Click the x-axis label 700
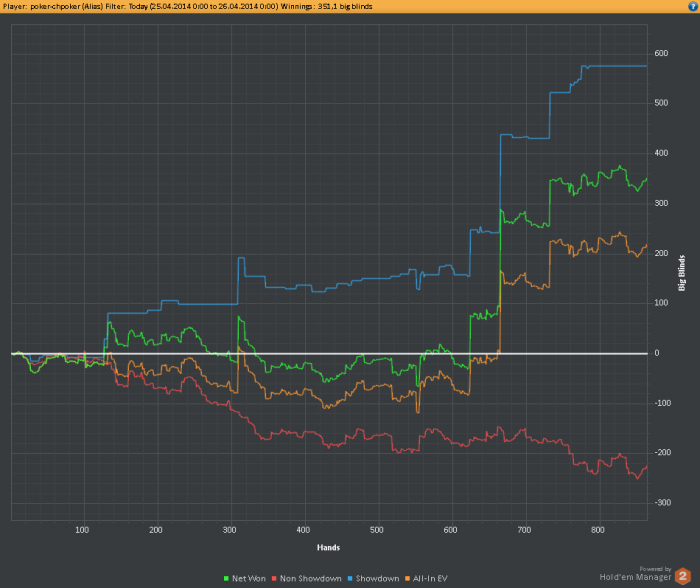The height and width of the screenshot is (588, 700). point(524,530)
